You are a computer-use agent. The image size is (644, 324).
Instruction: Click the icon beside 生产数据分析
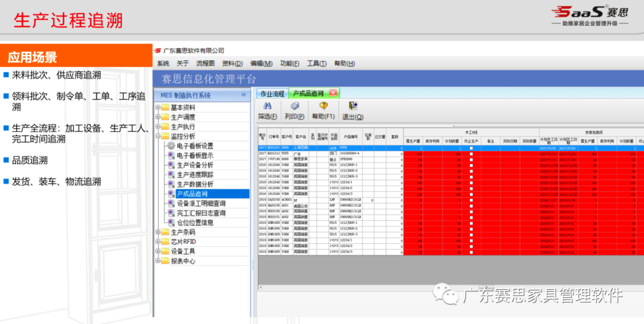(x=171, y=184)
